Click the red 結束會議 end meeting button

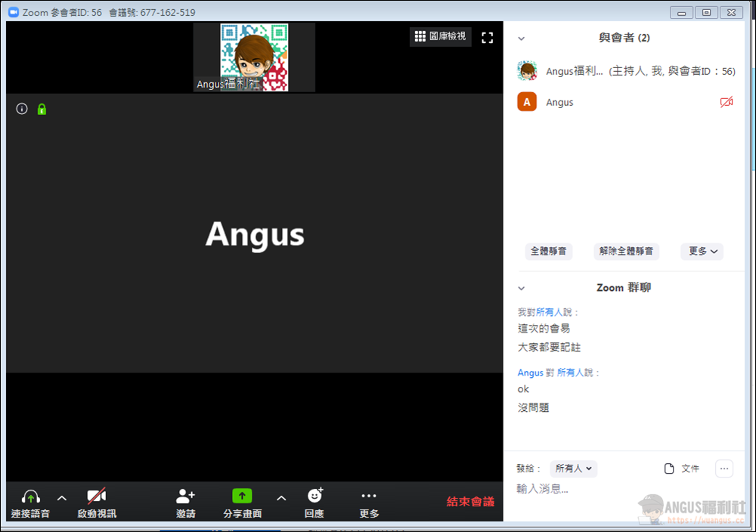coord(470,502)
